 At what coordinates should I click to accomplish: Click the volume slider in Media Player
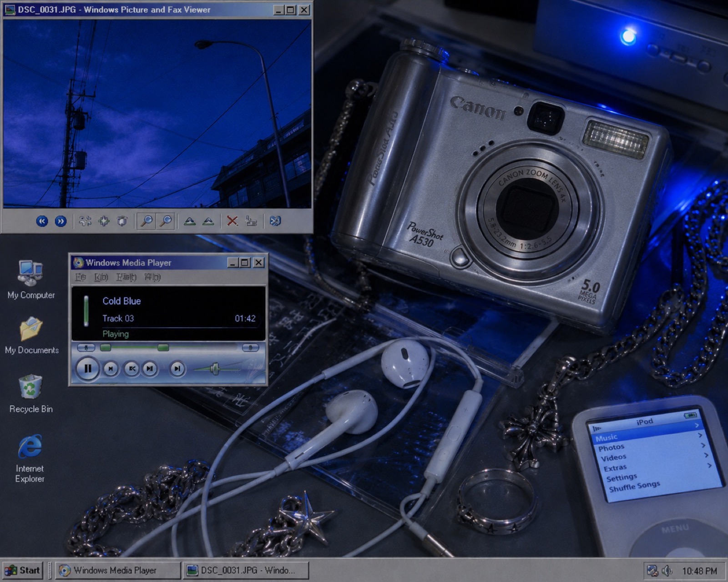pyautogui.click(x=217, y=369)
